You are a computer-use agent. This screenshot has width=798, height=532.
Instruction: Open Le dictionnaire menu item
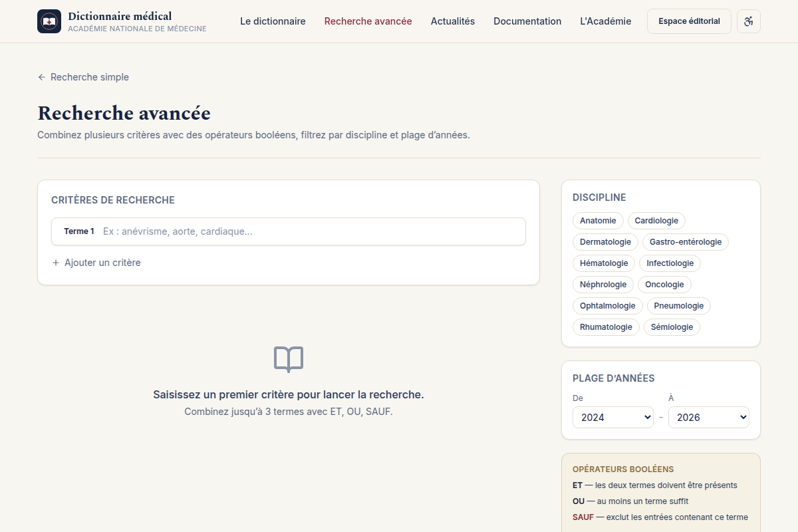coord(273,21)
